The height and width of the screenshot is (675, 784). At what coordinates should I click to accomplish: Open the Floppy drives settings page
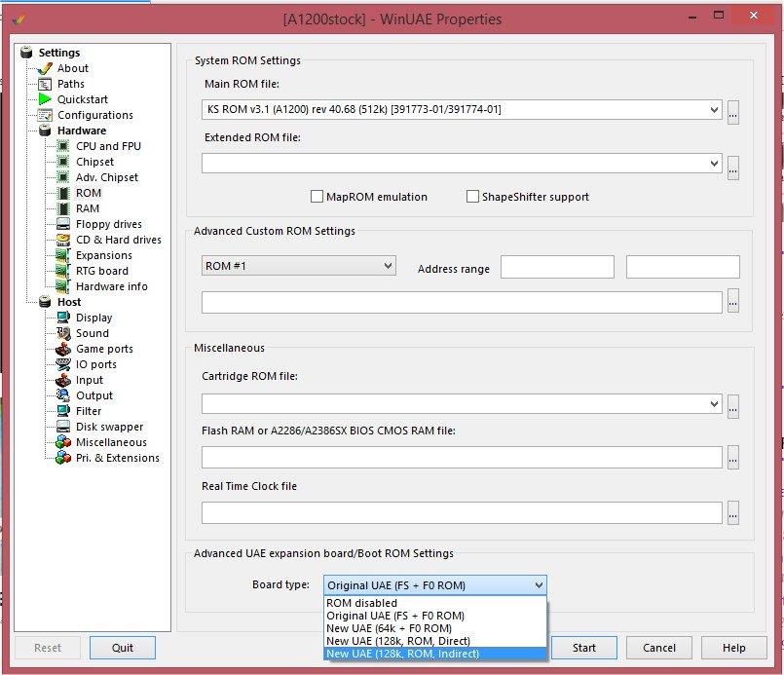[x=109, y=224]
